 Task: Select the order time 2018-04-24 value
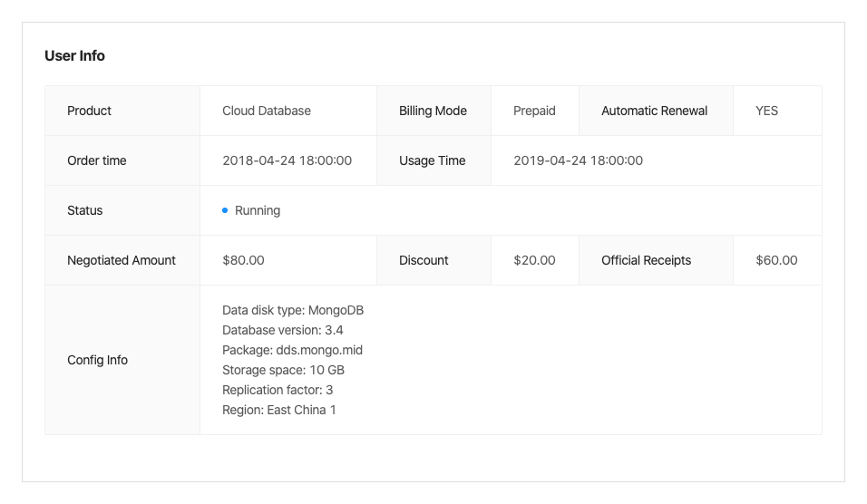[x=287, y=160]
